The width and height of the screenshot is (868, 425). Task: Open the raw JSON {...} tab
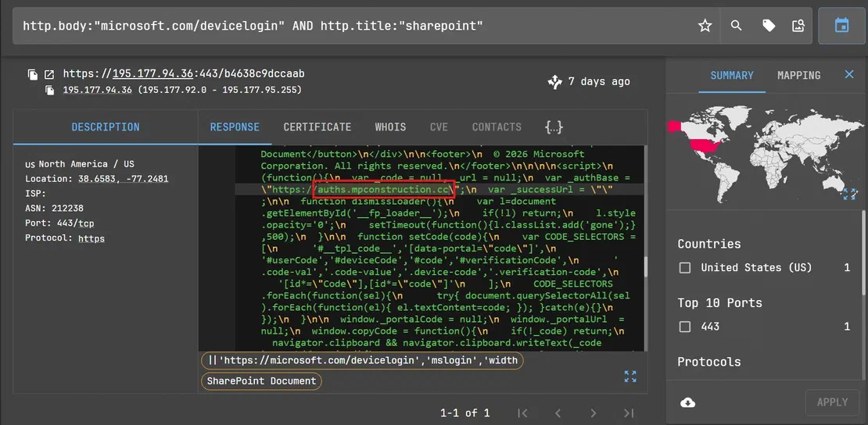pyautogui.click(x=554, y=127)
